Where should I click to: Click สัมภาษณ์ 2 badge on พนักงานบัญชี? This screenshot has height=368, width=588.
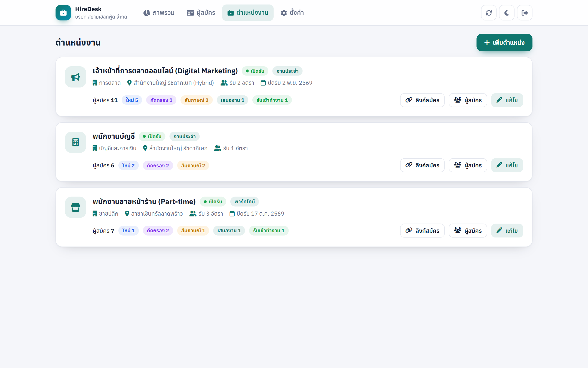tap(193, 165)
